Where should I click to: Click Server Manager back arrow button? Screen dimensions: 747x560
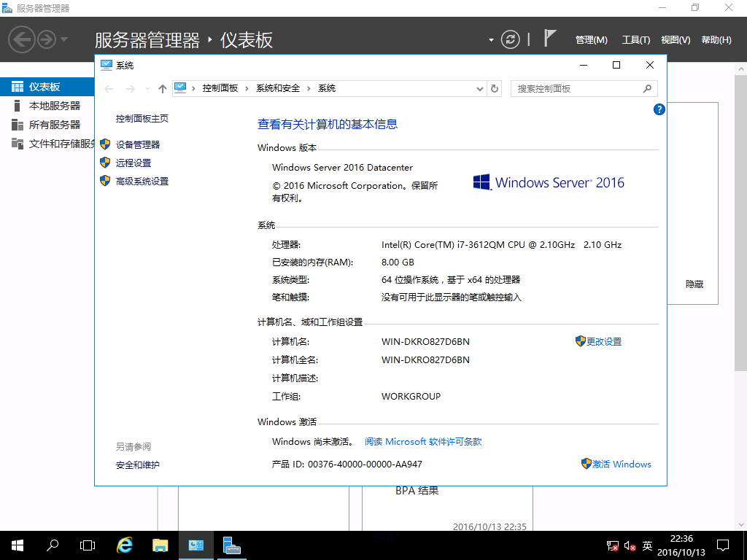point(22,39)
